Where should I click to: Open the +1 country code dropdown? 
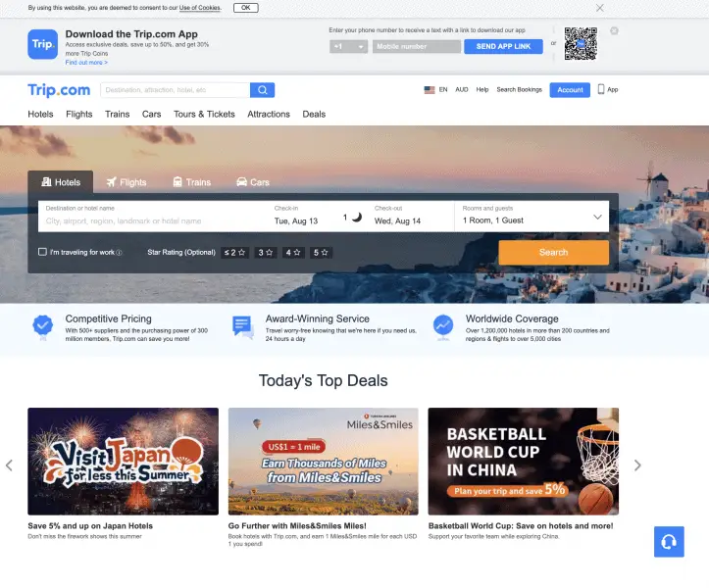point(348,47)
